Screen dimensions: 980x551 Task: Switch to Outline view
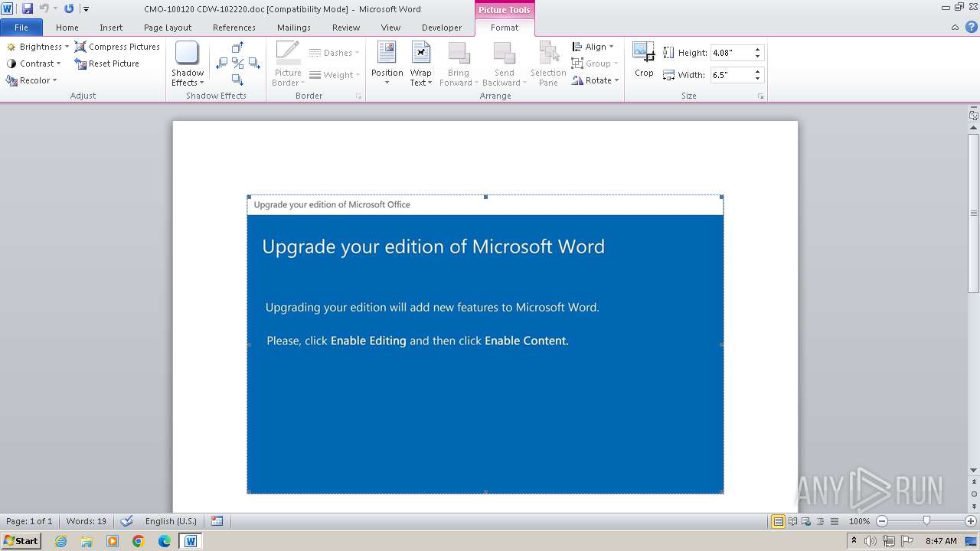tap(820, 521)
